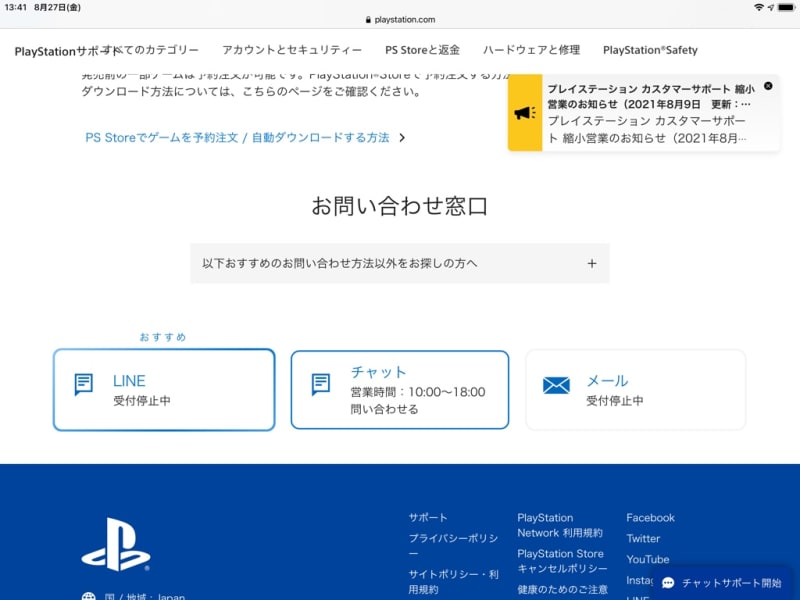Image resolution: width=800 pixels, height=600 pixels.
Task: Select PS Storeと返金 menu item
Action: pyautogui.click(x=422, y=50)
